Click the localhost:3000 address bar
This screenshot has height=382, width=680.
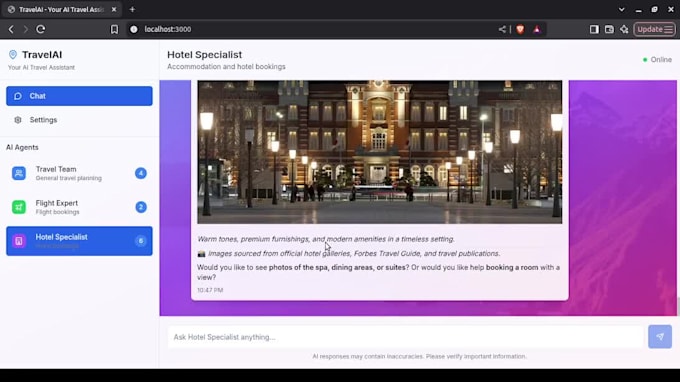pyautogui.click(x=168, y=29)
